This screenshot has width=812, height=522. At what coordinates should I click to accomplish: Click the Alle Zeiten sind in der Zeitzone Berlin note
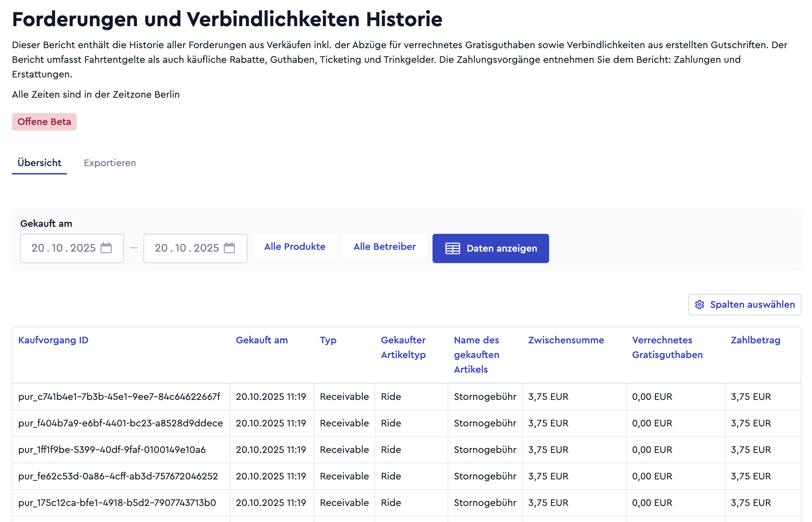[96, 95]
